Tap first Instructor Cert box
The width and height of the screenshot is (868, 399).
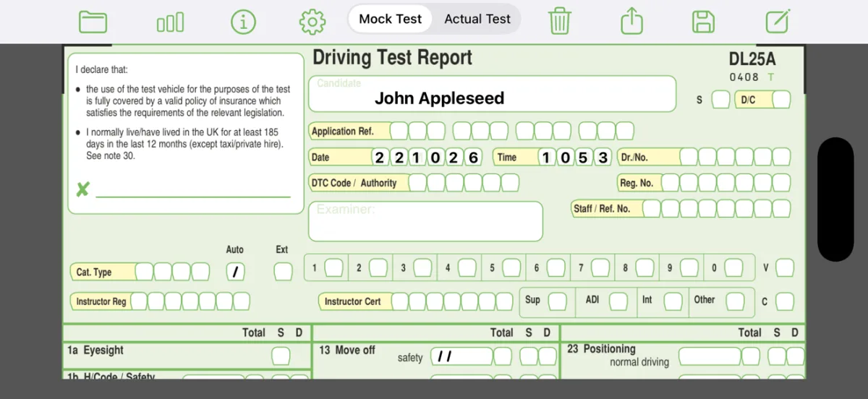[400, 301]
